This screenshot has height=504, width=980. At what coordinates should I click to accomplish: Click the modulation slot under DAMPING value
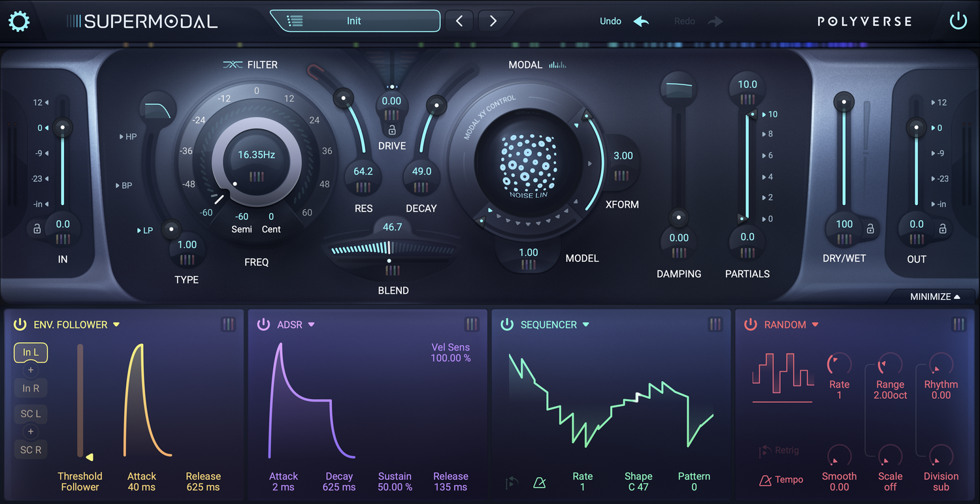pos(679,253)
